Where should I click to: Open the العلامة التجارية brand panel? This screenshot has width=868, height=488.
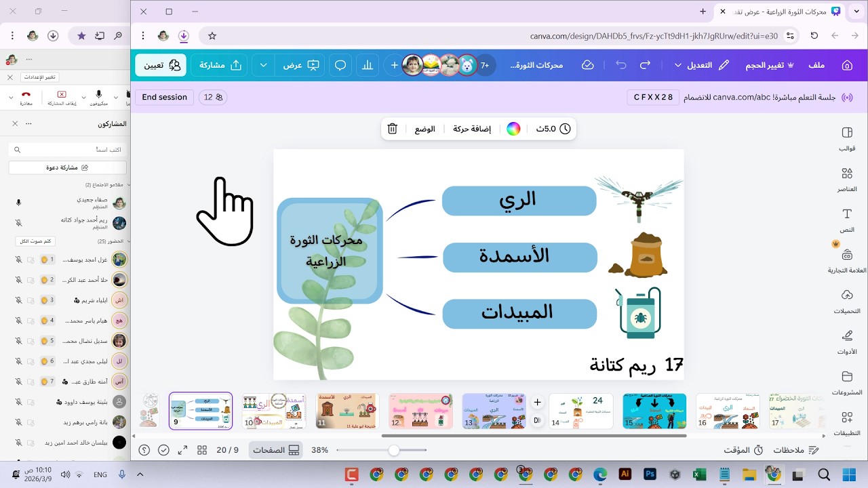(847, 261)
